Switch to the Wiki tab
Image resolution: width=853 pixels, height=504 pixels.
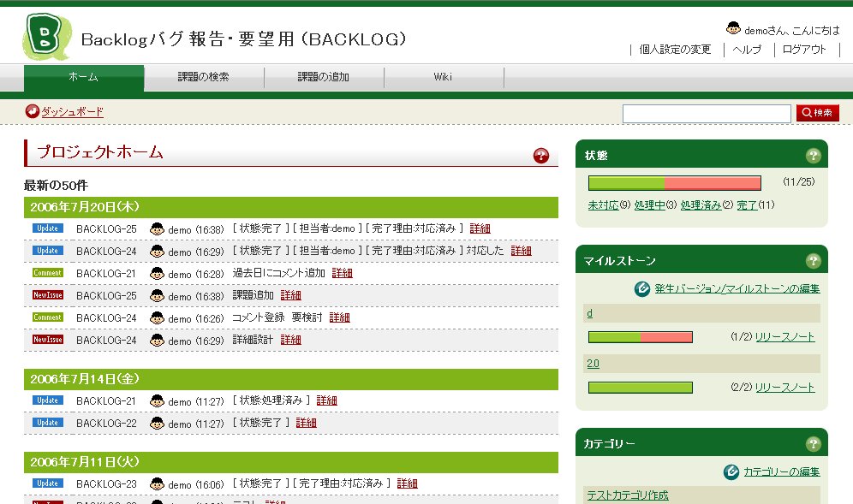click(443, 77)
